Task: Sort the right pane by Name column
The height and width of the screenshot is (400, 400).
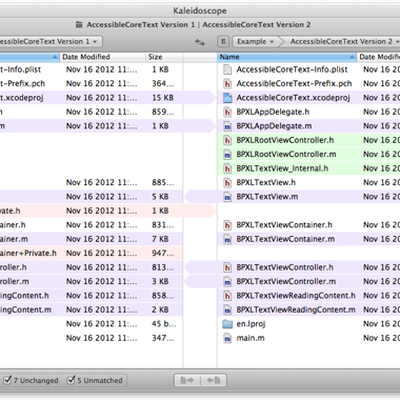Action: click(x=287, y=57)
